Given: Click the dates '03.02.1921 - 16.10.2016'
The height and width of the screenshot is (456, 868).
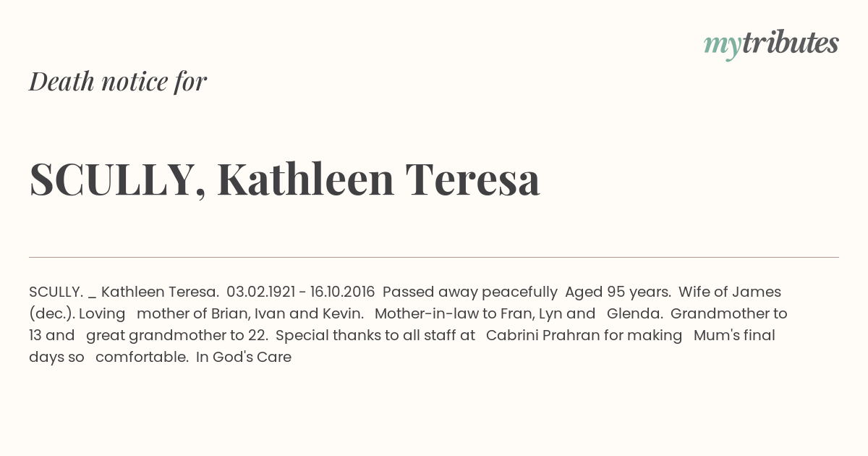Looking at the screenshot, I should coord(301,292).
